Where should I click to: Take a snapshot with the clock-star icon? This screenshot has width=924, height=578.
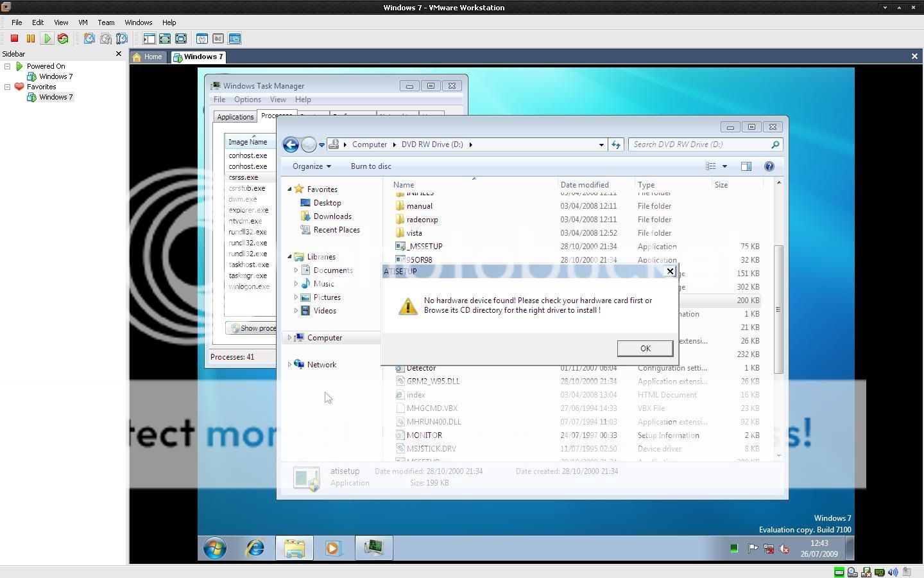click(x=89, y=39)
